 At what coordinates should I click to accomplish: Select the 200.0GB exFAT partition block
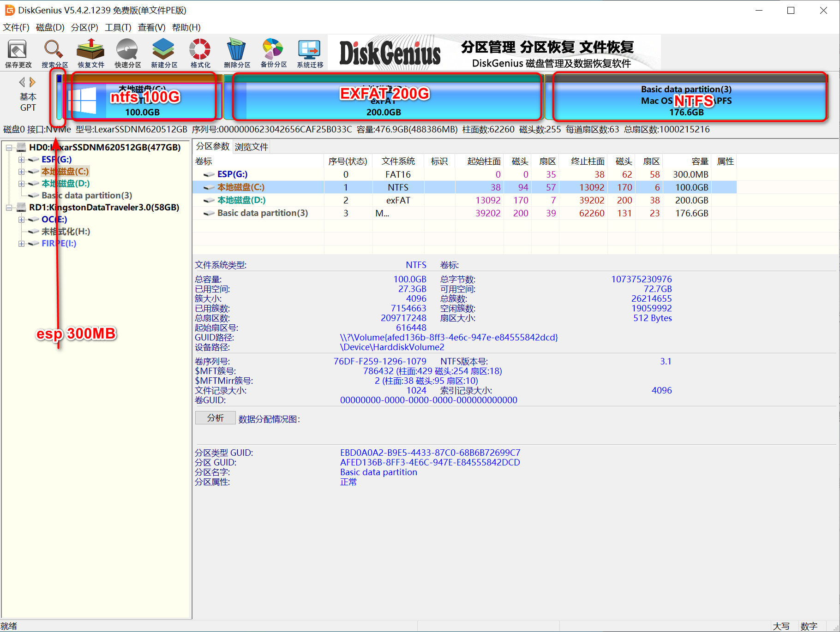(384, 97)
